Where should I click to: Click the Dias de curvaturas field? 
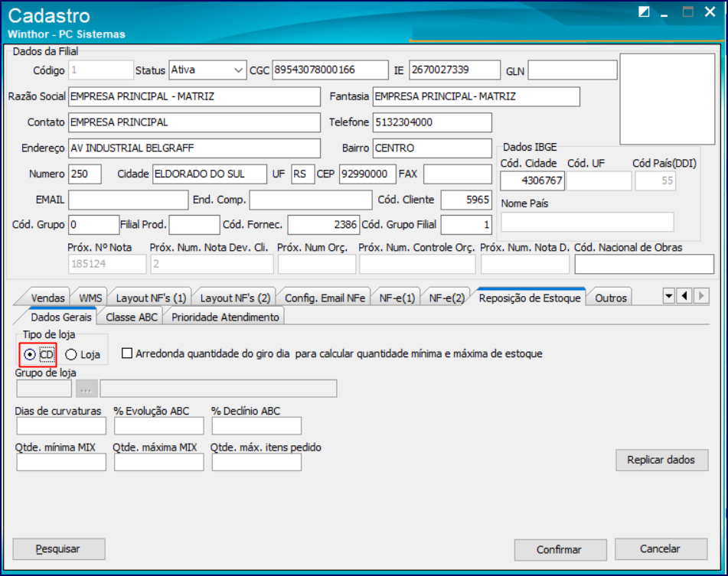[61, 426]
